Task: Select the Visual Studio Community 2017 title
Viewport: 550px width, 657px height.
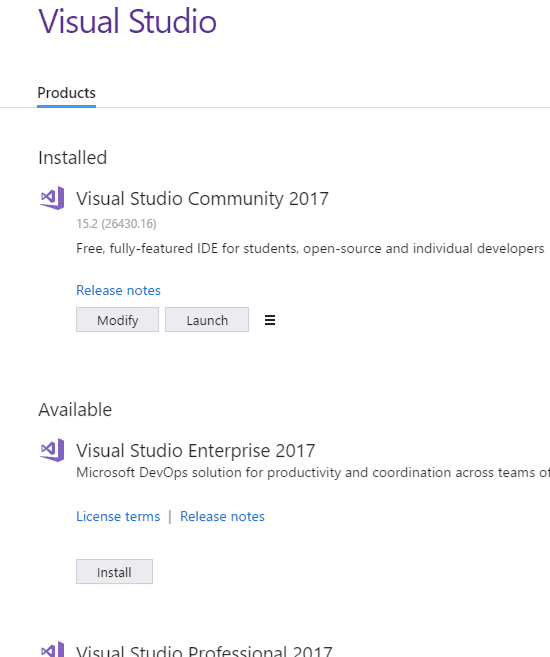Action: coord(202,199)
